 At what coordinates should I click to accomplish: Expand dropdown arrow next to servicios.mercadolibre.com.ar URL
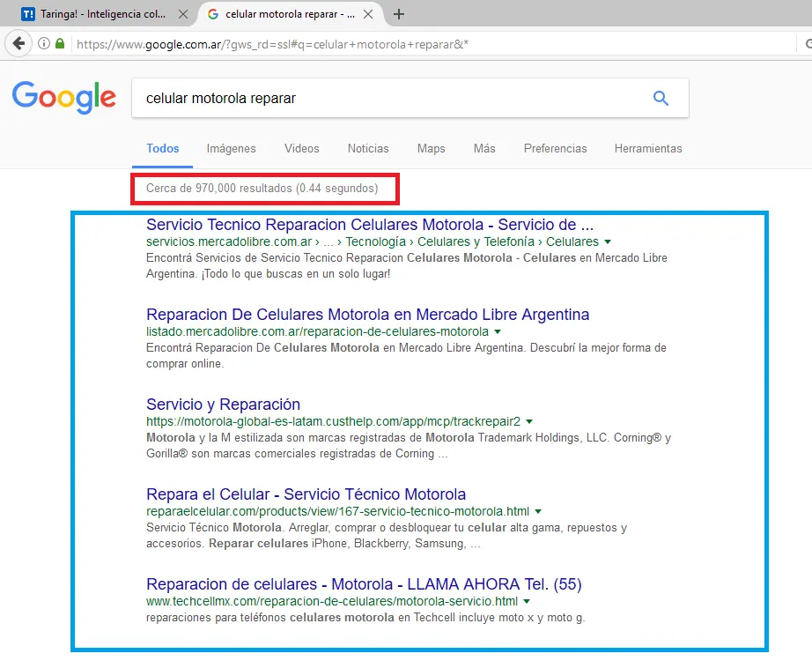pos(608,242)
